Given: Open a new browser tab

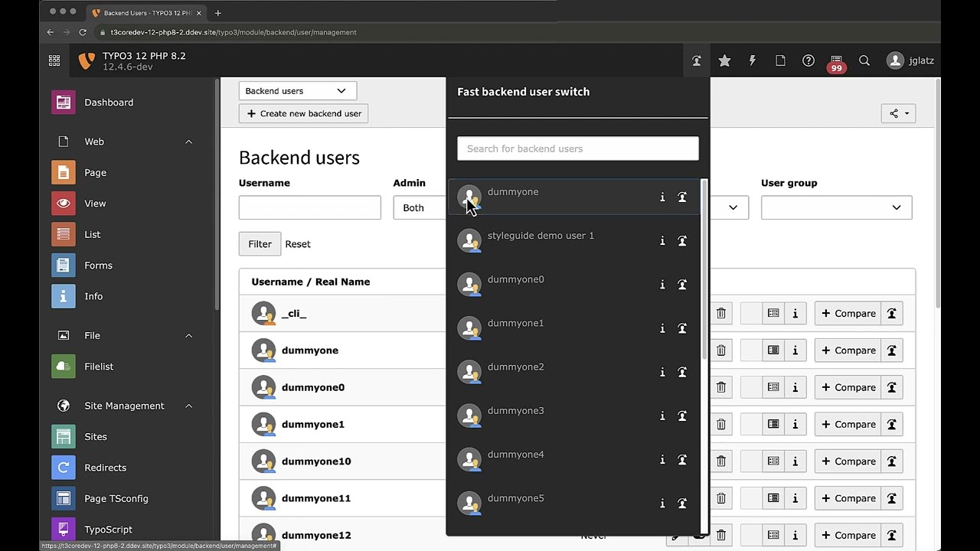Looking at the screenshot, I should pos(217,13).
